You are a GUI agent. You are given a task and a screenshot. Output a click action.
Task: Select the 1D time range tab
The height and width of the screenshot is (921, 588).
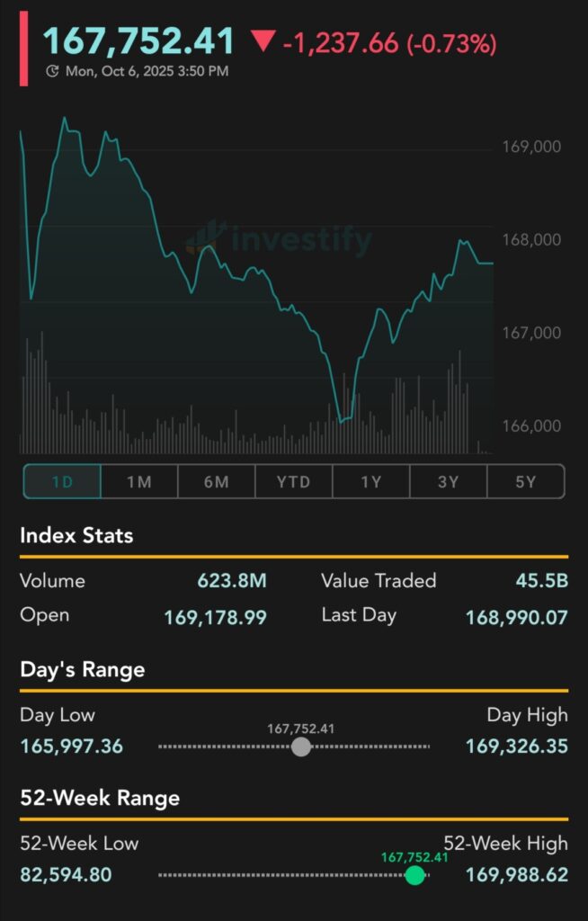[x=62, y=482]
